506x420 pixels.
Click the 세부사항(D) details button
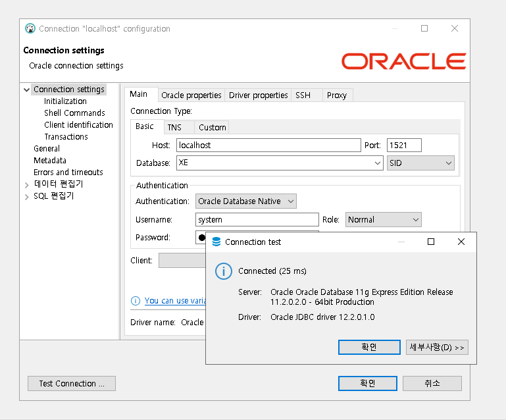tap(437, 347)
